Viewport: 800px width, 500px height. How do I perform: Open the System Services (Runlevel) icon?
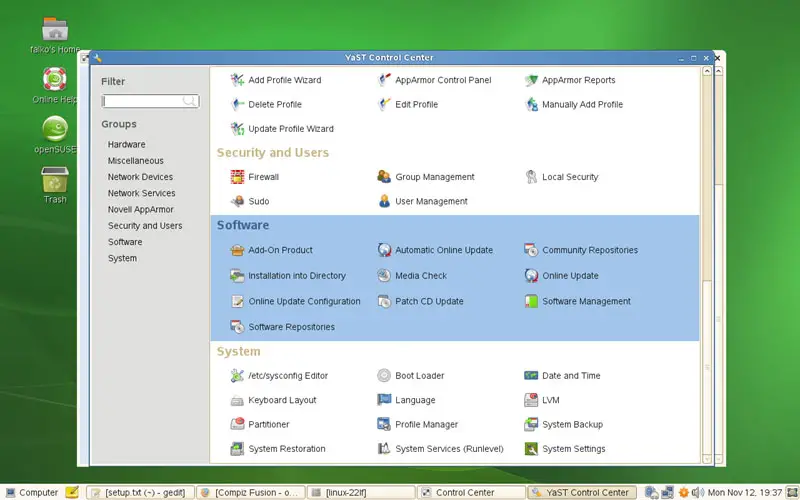[x=384, y=448]
